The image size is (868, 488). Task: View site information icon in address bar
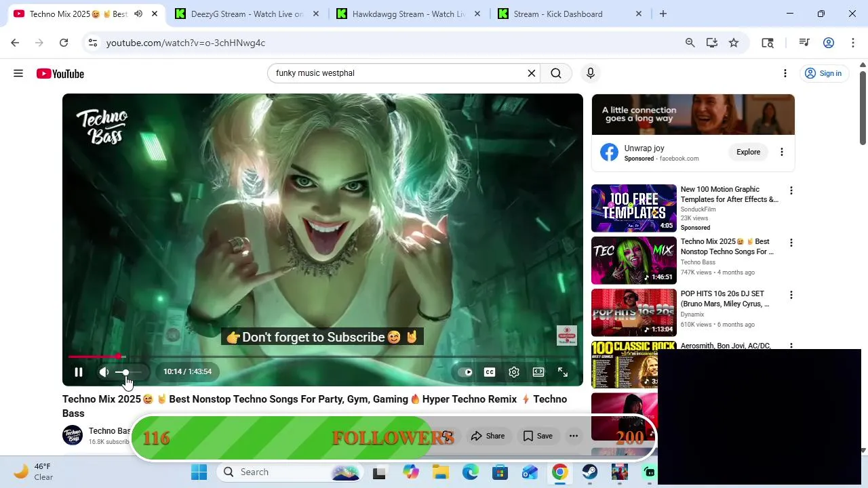(x=93, y=43)
